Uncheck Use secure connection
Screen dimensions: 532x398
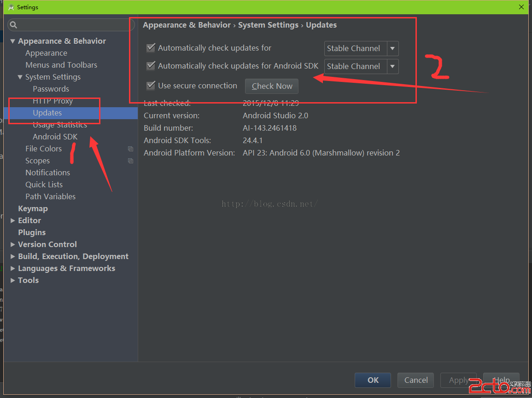(151, 86)
